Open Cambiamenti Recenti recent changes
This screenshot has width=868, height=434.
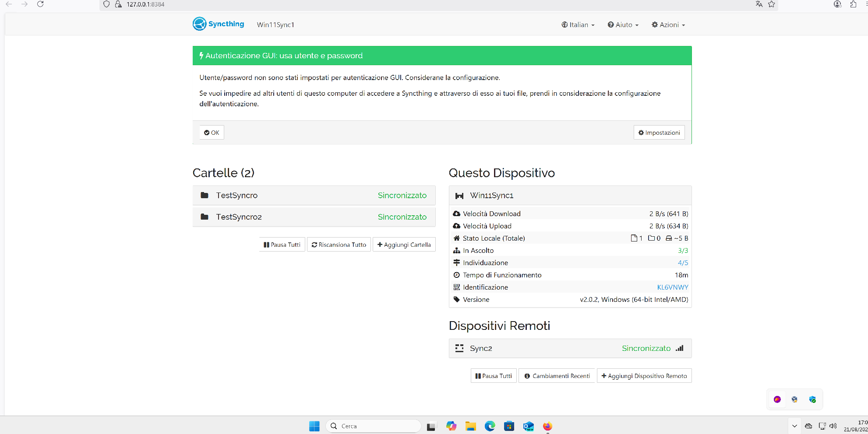coord(557,376)
